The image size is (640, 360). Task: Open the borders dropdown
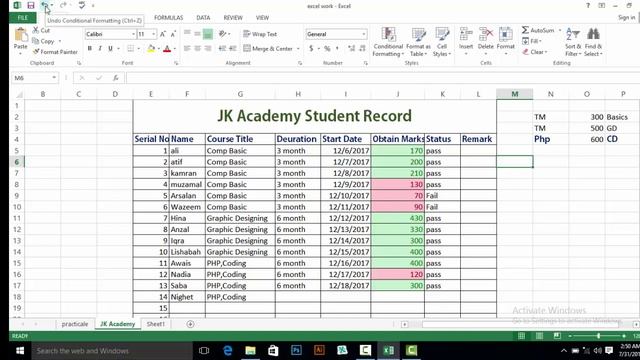139,49
